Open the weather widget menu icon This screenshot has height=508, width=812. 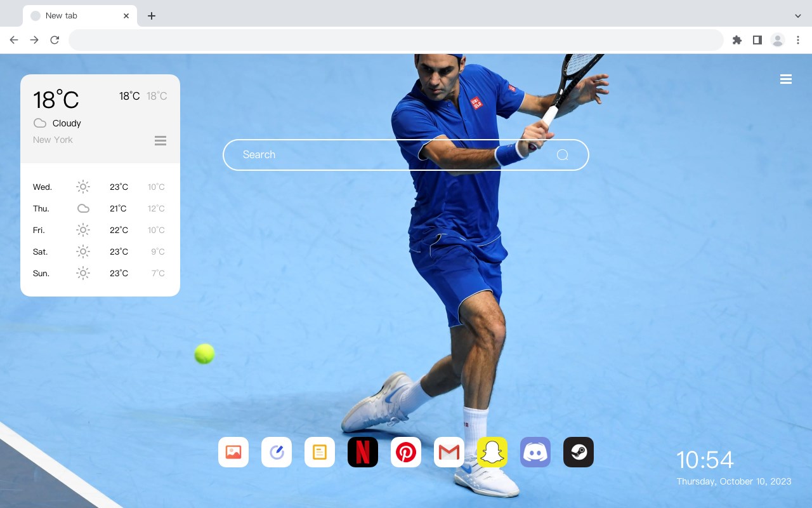(160, 140)
